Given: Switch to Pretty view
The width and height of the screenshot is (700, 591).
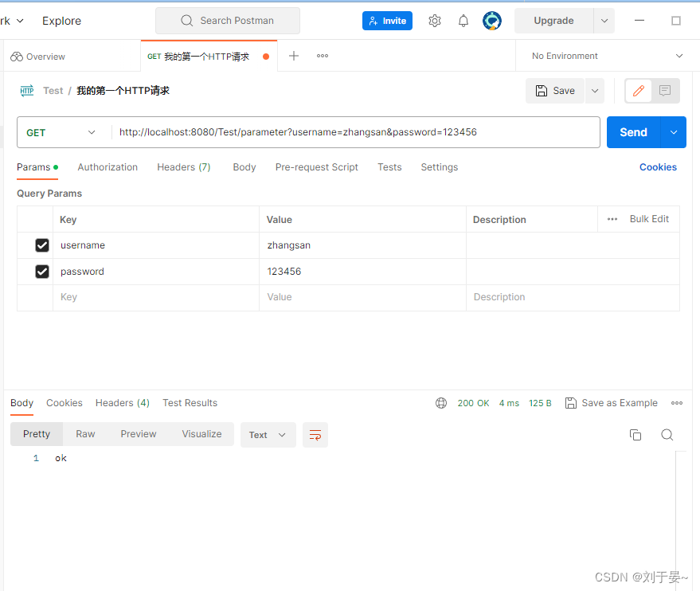Looking at the screenshot, I should 37,434.
